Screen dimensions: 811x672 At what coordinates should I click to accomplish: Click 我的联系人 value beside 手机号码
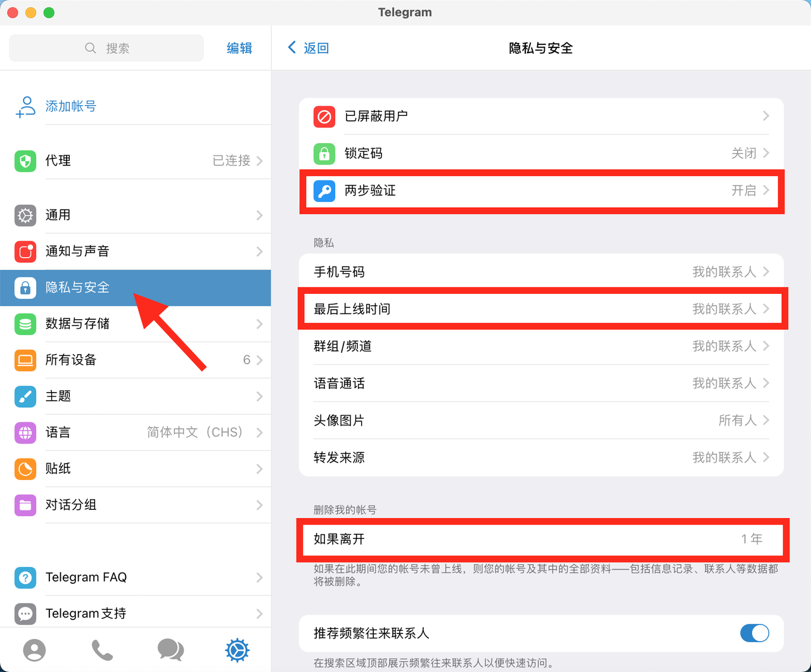click(x=724, y=272)
